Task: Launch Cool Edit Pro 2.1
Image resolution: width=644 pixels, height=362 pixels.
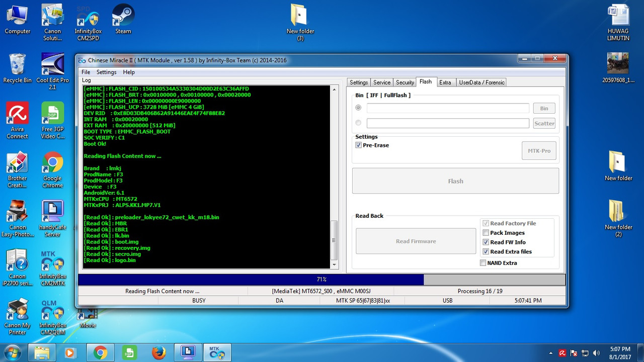Action: click(x=52, y=71)
